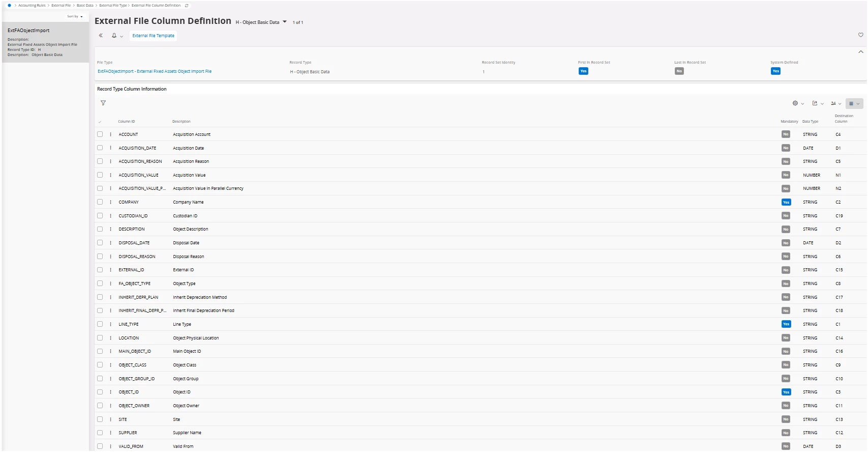
Task: Expand the export dropdown arrow
Action: [x=822, y=104]
